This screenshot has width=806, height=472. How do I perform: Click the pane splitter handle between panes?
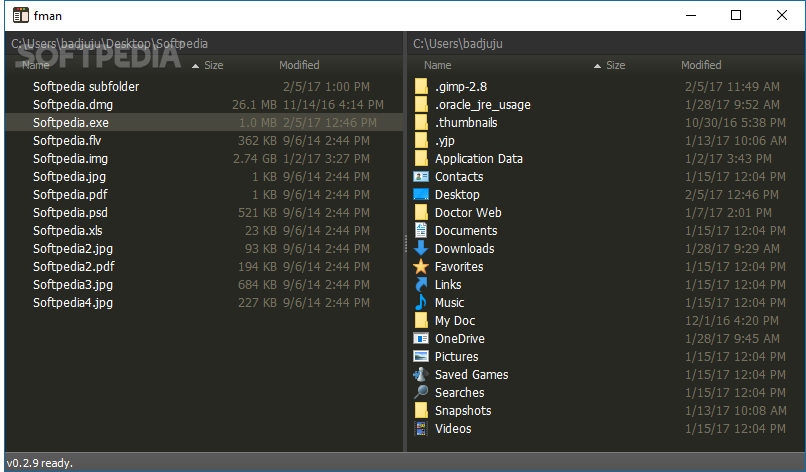[x=406, y=244]
